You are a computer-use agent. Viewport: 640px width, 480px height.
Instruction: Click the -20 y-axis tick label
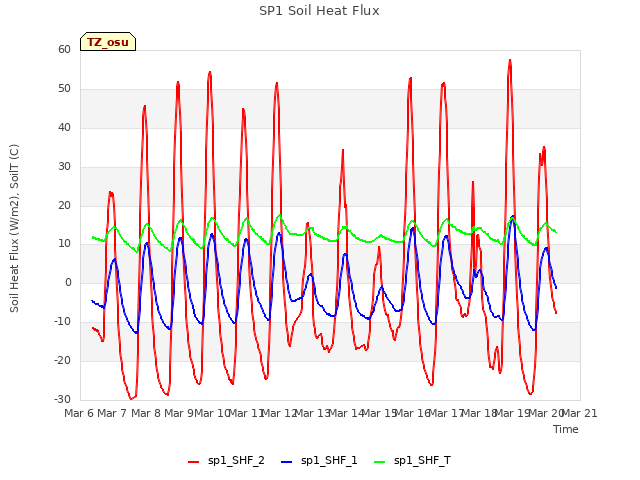pos(62,360)
